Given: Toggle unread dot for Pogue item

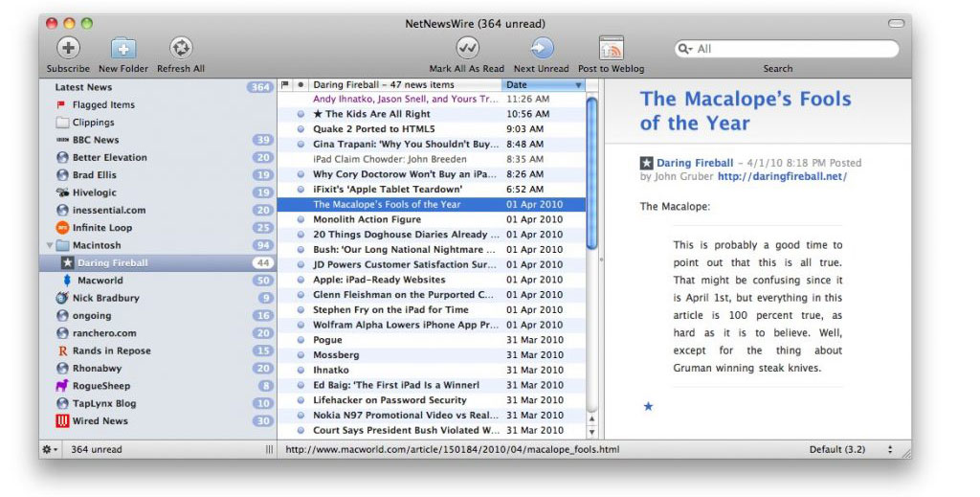Looking at the screenshot, I should click(301, 340).
